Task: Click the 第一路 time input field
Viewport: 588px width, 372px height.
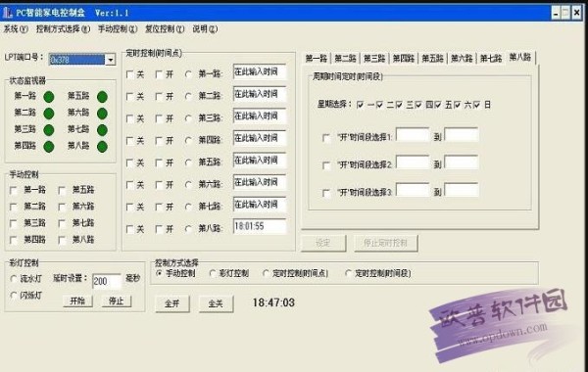Action: click(x=260, y=71)
